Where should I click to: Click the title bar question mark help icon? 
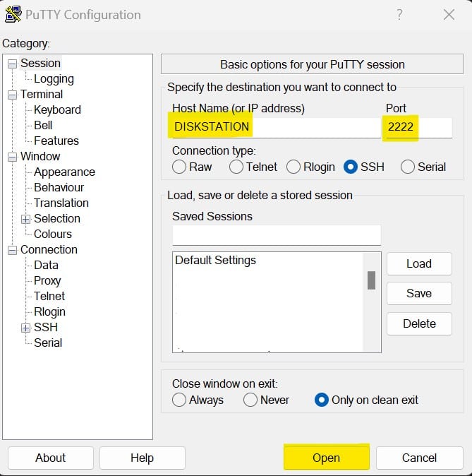[x=399, y=15]
